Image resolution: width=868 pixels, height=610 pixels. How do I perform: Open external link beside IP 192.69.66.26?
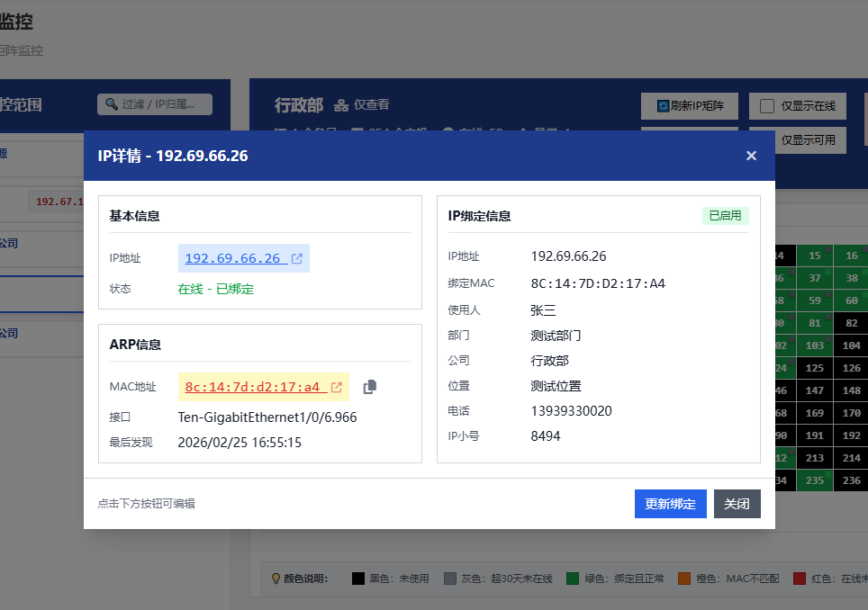[x=297, y=258]
